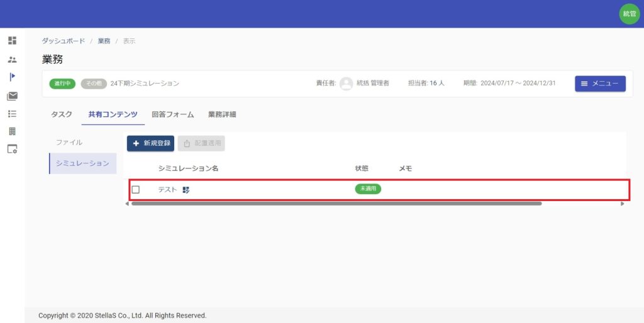Click the 新規登録 button

[150, 143]
